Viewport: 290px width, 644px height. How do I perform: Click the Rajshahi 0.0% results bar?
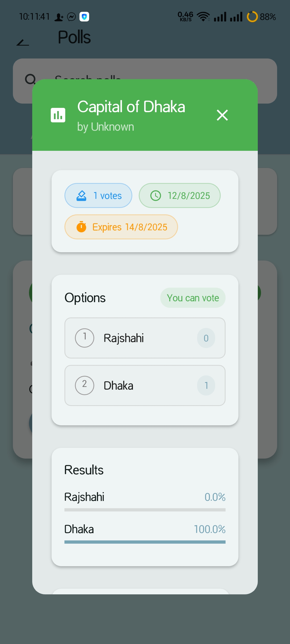145,510
